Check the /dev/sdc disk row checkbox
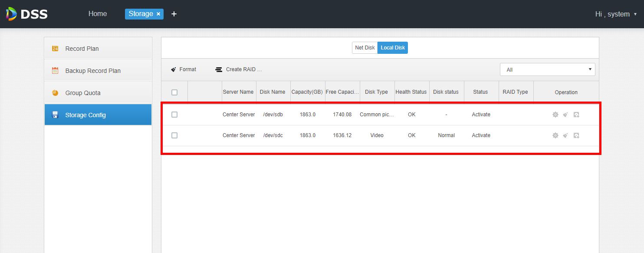This screenshot has width=644, height=253. [x=174, y=135]
